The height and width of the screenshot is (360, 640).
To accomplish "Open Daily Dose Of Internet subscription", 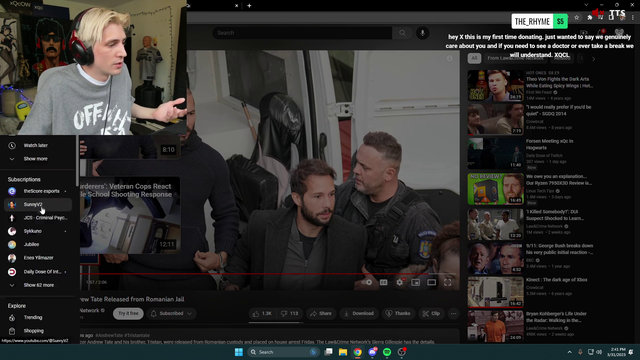I will [x=38, y=271].
